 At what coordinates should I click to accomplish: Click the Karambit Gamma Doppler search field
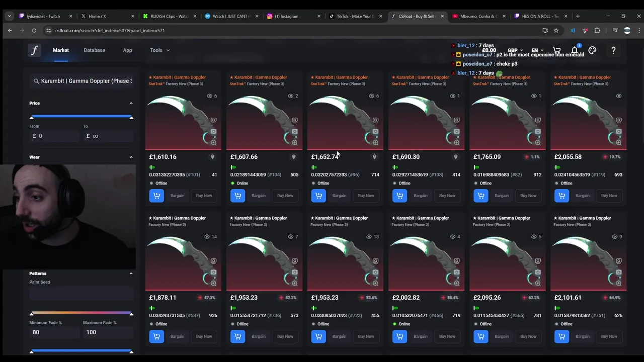coord(81,81)
